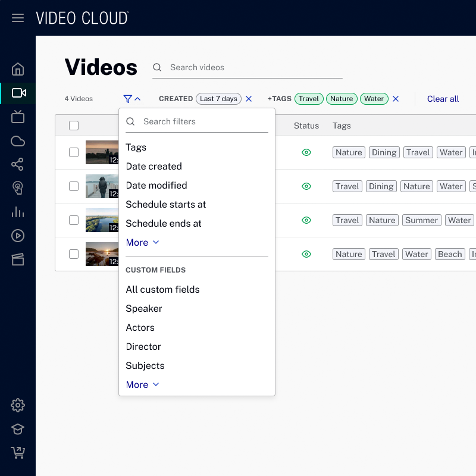Remove the Water tag chip
The height and width of the screenshot is (476, 476).
tap(374, 99)
